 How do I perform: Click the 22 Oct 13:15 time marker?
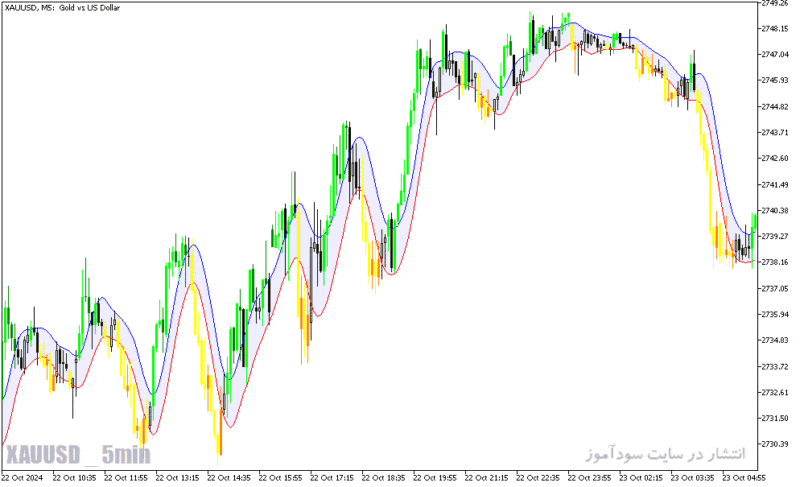tap(177, 478)
